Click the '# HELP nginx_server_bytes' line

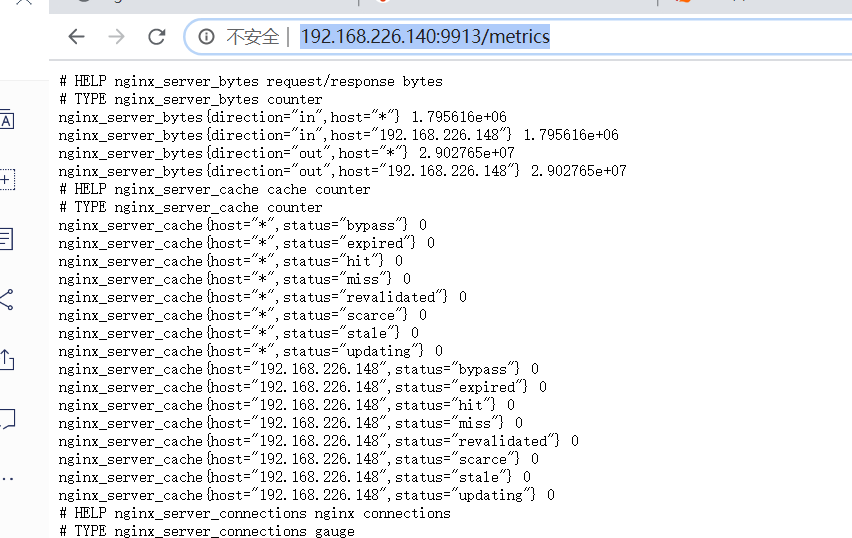(250, 81)
